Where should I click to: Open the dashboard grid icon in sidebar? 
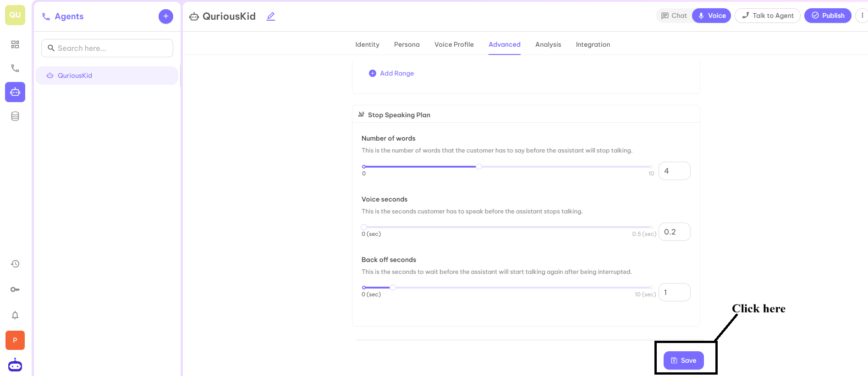[x=15, y=44]
